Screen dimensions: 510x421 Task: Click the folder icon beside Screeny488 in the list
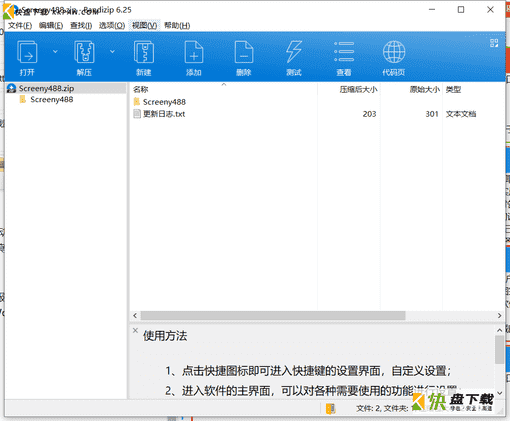point(137,101)
